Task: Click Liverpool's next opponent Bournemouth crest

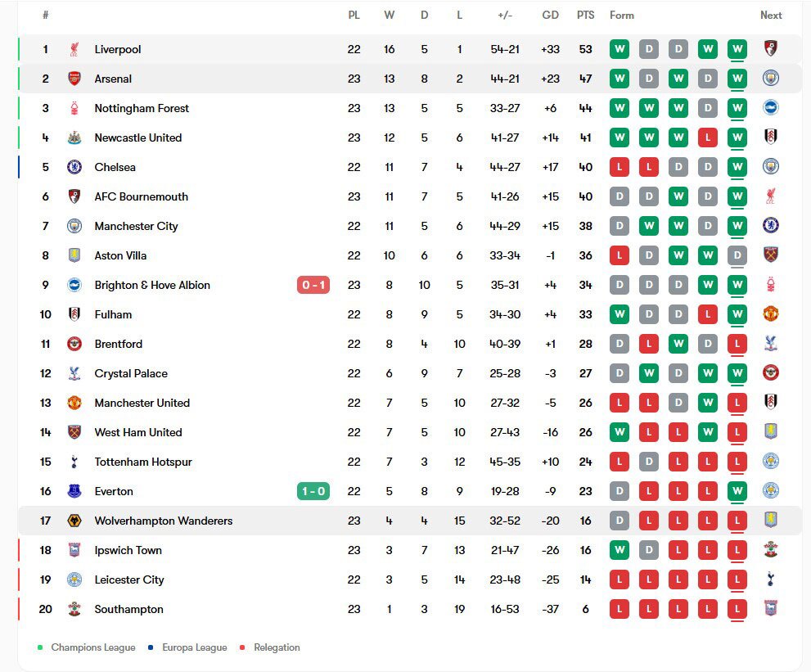Action: (x=771, y=48)
